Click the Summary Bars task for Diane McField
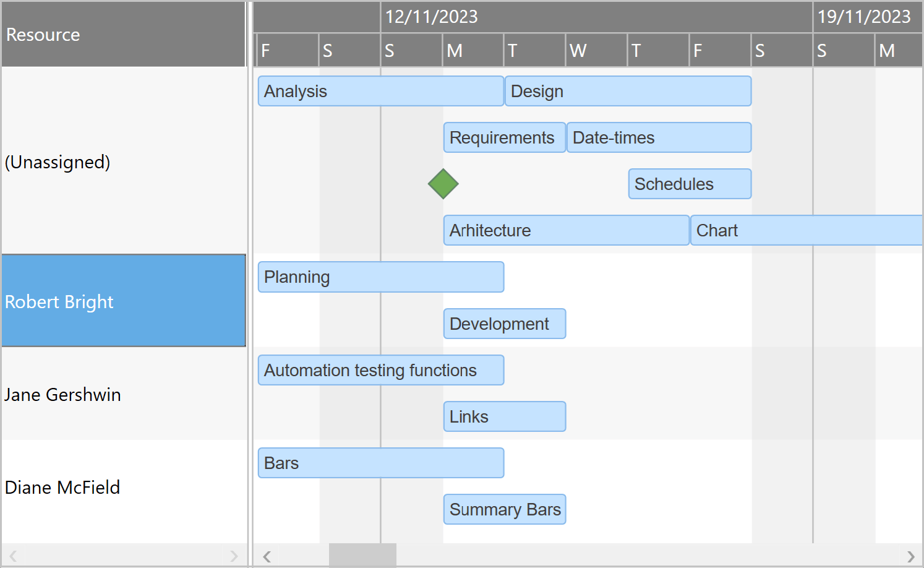This screenshot has height=568, width=924. point(504,509)
